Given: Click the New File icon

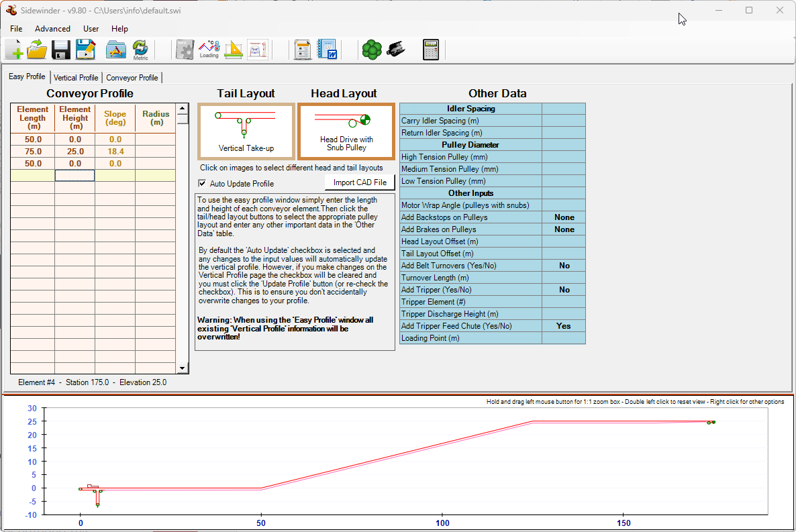Looking at the screenshot, I should pos(14,50).
